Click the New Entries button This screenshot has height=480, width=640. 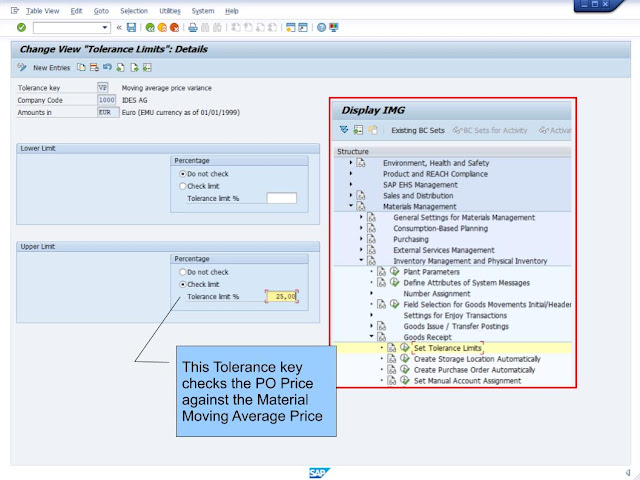[51, 68]
